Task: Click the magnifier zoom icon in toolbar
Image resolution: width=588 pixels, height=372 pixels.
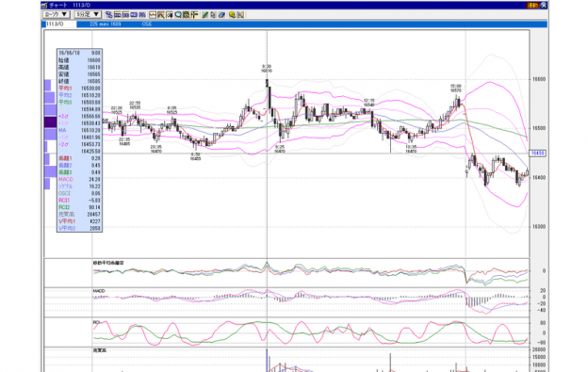Action: 178,15
